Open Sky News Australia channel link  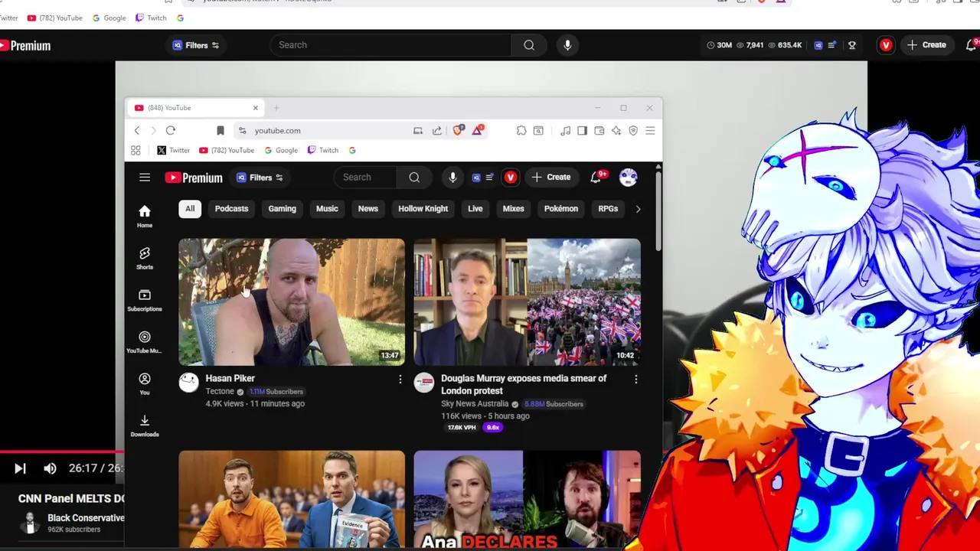tap(475, 404)
